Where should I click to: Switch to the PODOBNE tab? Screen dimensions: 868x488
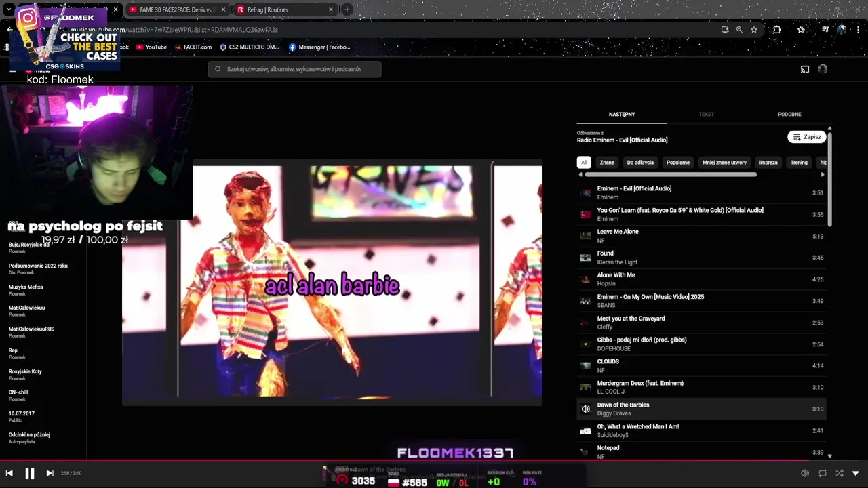coord(789,114)
